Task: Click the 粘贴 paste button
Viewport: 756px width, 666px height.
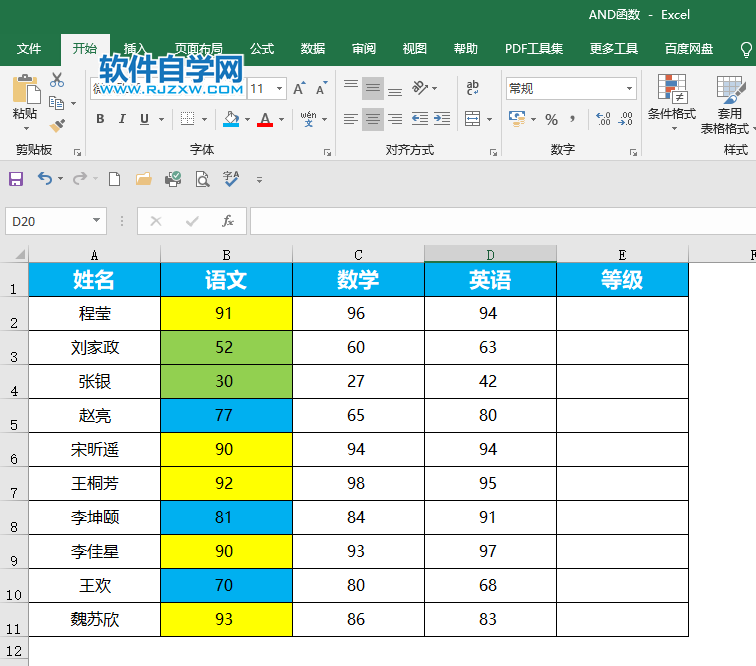Action: (x=25, y=100)
